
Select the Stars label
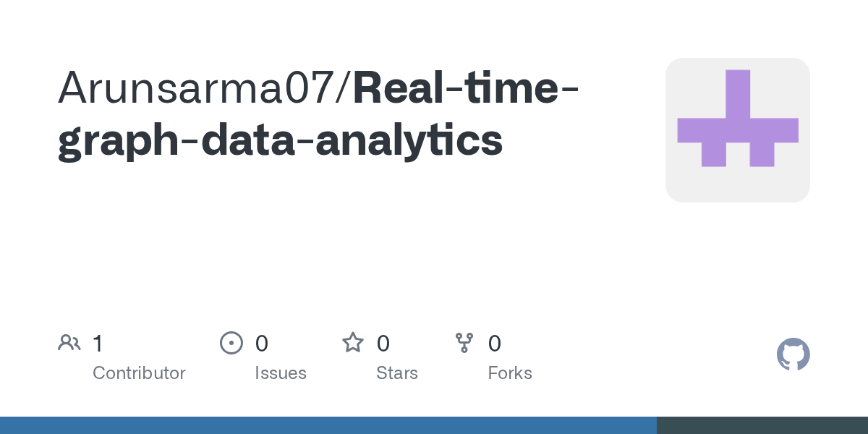[397, 373]
